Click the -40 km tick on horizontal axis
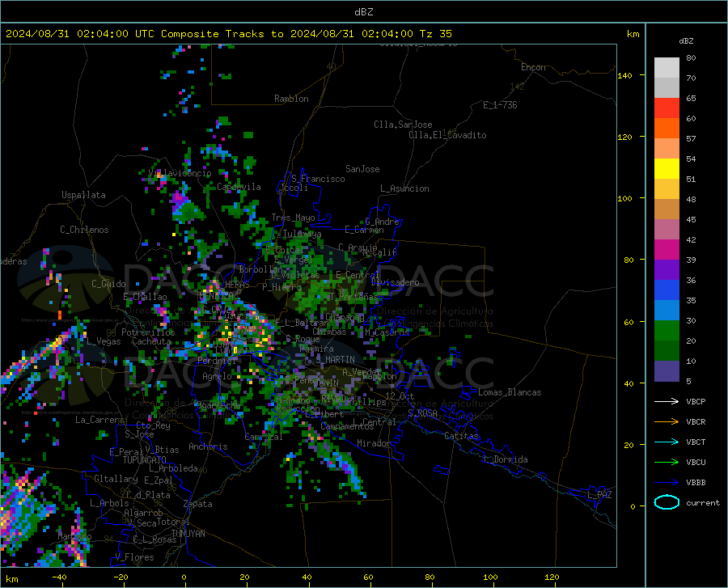Viewport: 728px width, 588px height. tap(59, 577)
